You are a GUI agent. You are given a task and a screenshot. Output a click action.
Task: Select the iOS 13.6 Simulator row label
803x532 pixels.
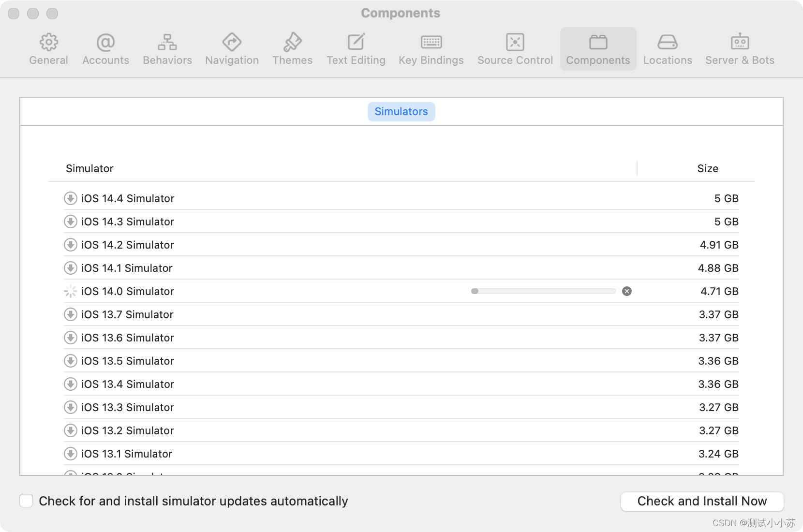[x=128, y=338]
